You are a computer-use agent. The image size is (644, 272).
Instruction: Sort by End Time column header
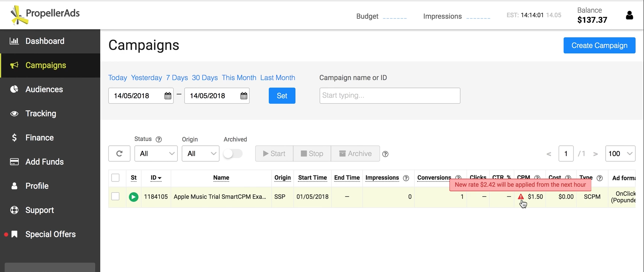pyautogui.click(x=347, y=178)
